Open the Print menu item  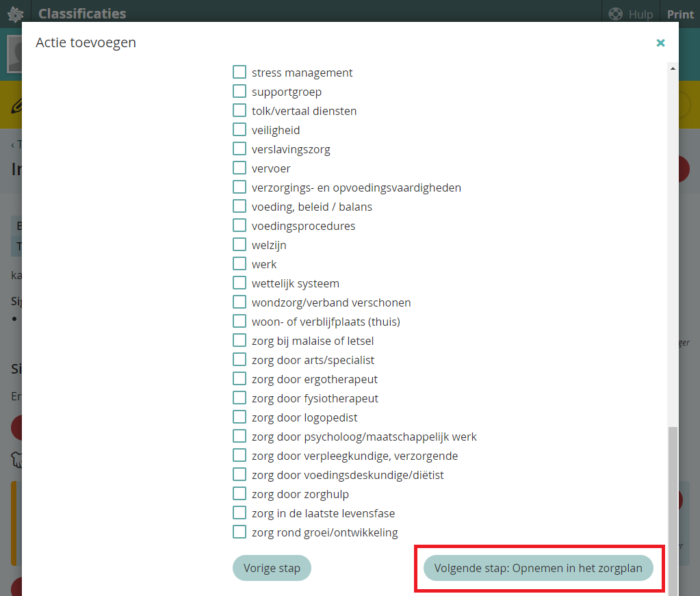coord(680,14)
